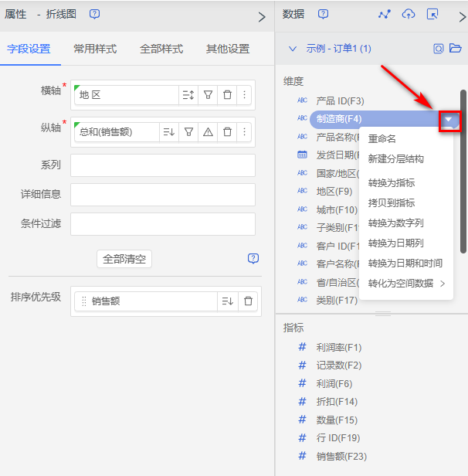Select 重命名 from the context menu
This screenshot has height=476, width=468.
pos(382,139)
